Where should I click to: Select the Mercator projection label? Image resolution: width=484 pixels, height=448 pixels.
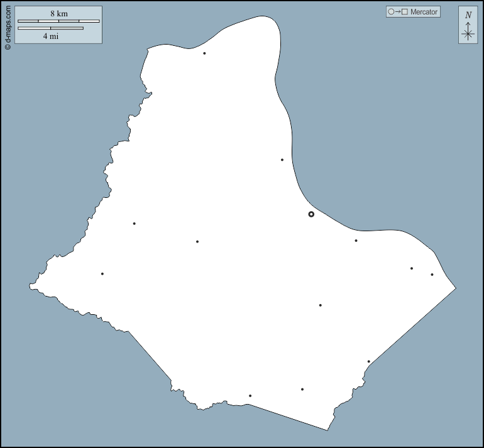[424, 12]
